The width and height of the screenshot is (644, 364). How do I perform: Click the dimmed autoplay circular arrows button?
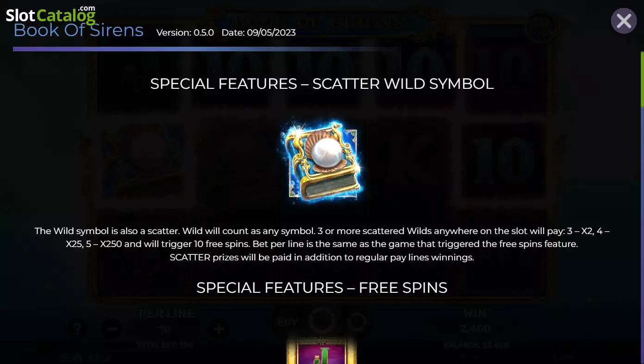pos(357,322)
